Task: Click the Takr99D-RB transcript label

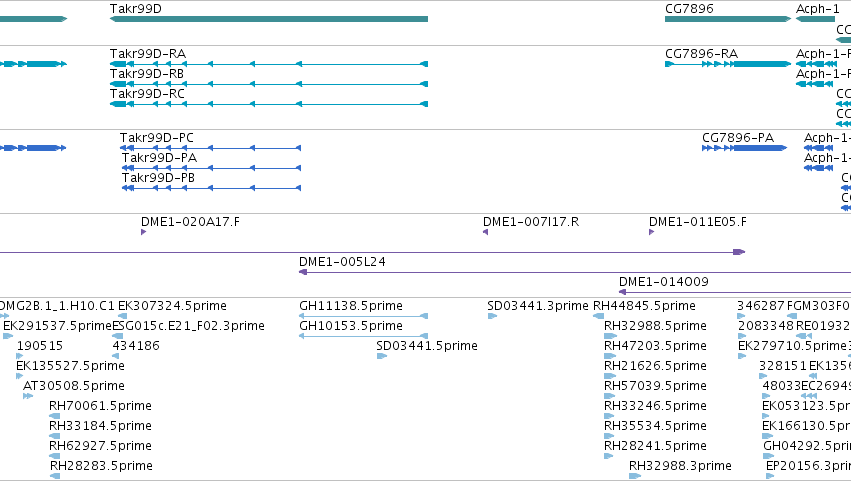Action: click(147, 74)
